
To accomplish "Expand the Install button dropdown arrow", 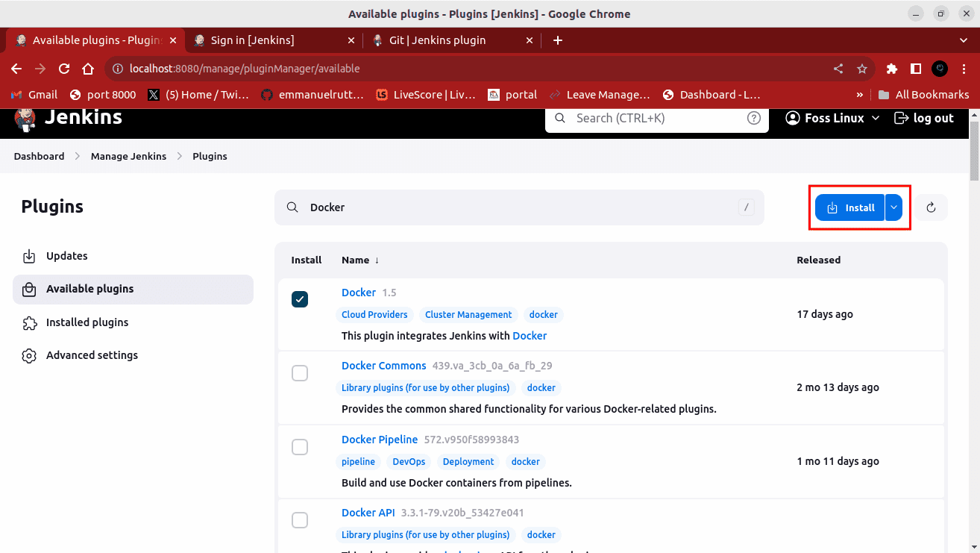I will coord(893,207).
